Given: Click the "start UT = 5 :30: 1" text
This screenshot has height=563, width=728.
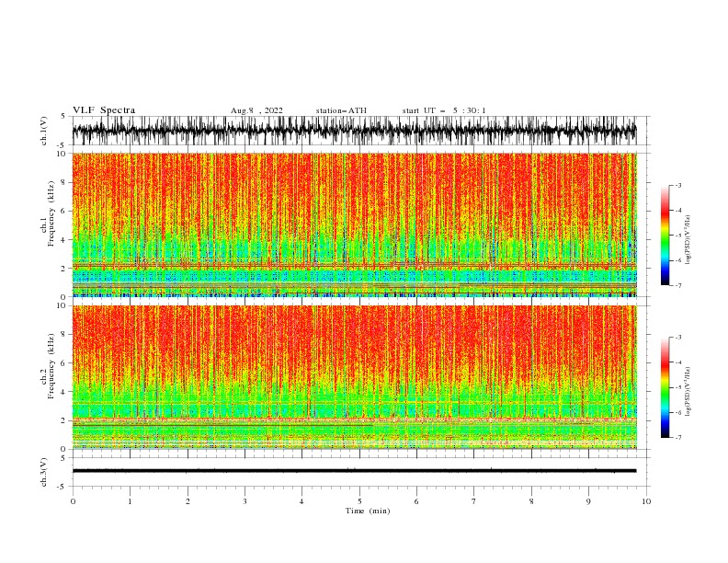Looking at the screenshot, I should pyautogui.click(x=444, y=110).
